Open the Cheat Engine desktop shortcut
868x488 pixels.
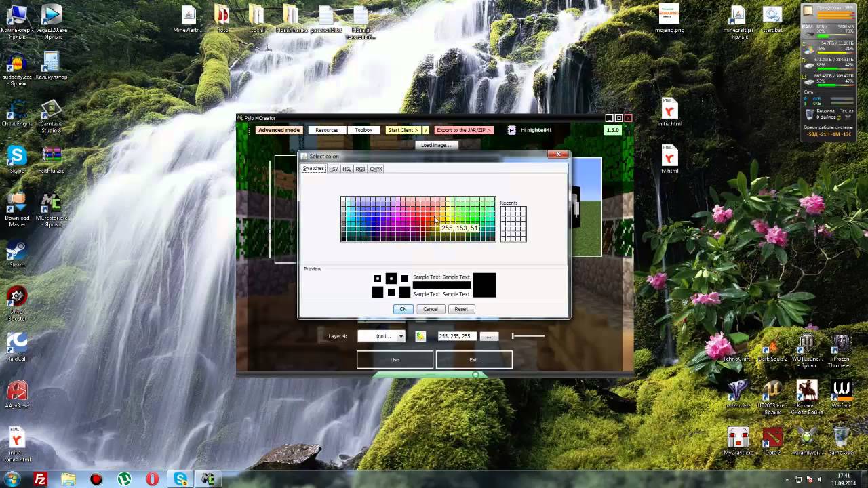[16, 114]
